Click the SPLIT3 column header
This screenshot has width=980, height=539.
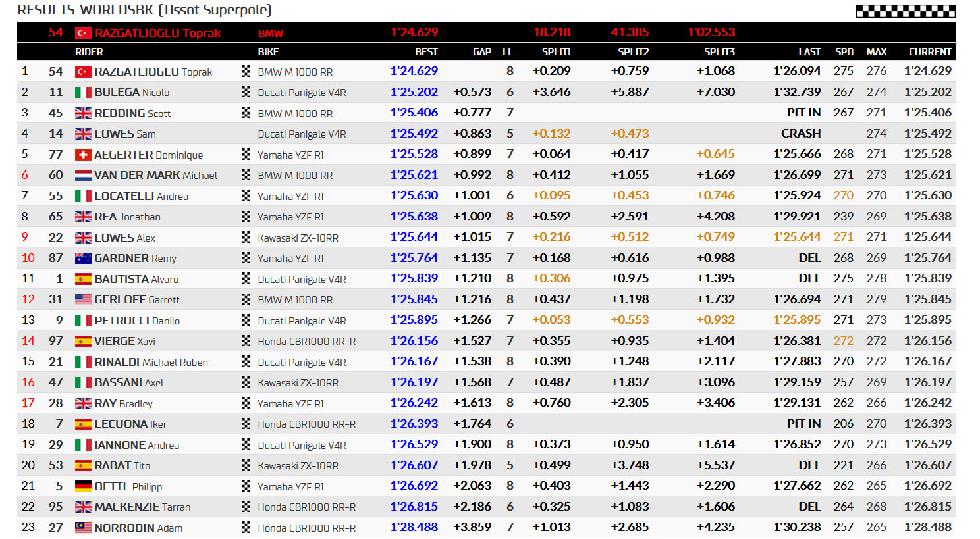point(719,52)
